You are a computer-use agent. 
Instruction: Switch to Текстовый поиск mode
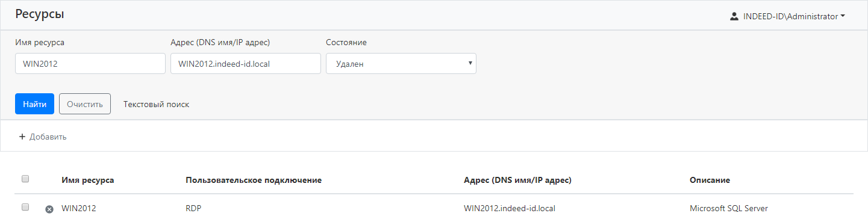156,104
